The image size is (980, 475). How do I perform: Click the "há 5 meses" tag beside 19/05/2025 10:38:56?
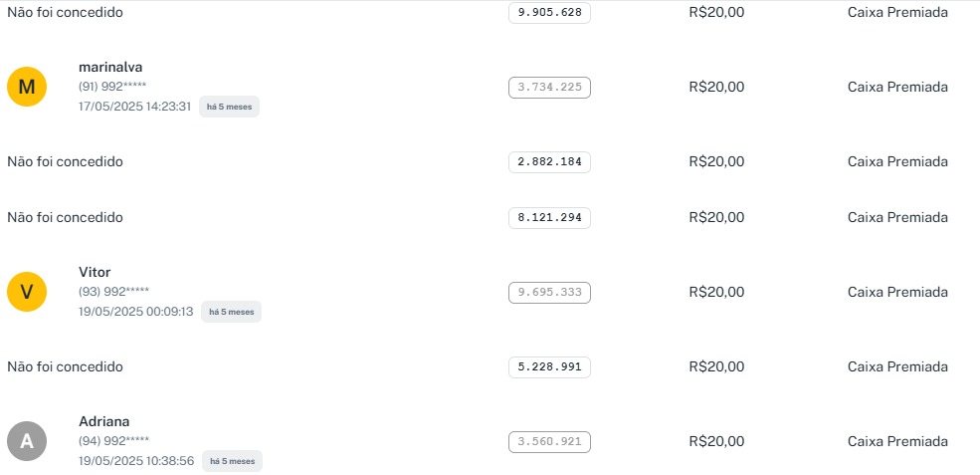[x=232, y=461]
